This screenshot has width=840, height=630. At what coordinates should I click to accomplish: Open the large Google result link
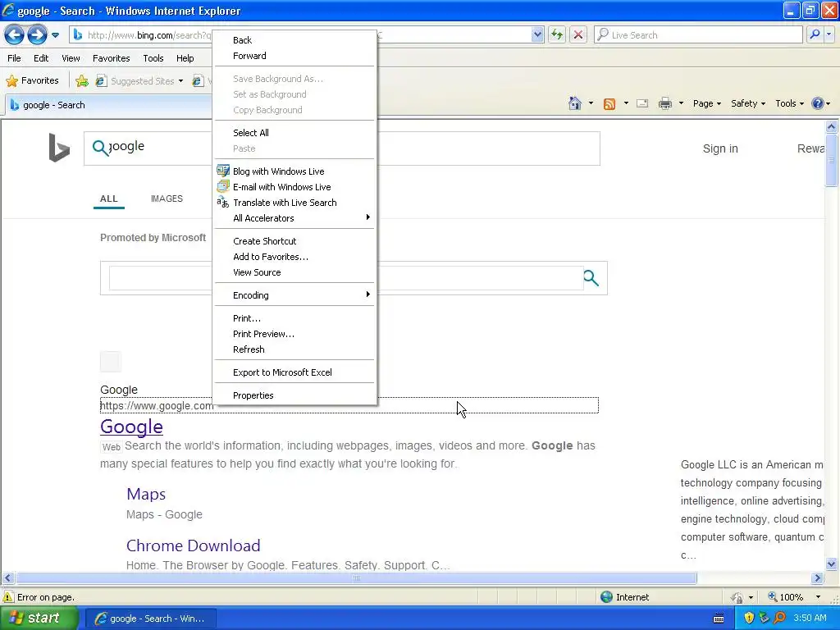point(131,427)
